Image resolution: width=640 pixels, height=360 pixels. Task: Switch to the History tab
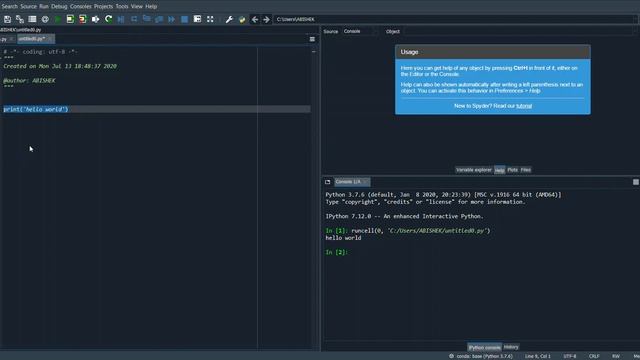tap(511, 347)
